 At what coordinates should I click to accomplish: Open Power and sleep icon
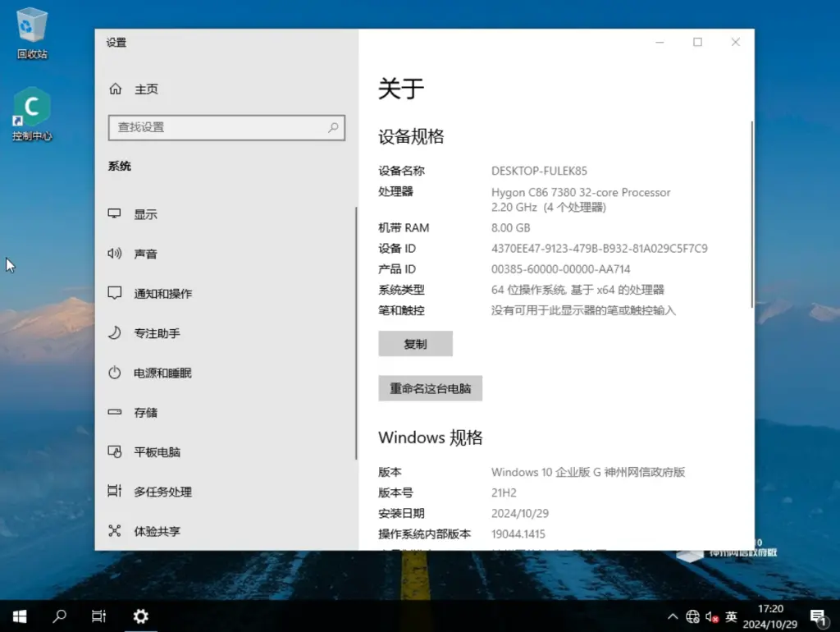115,373
